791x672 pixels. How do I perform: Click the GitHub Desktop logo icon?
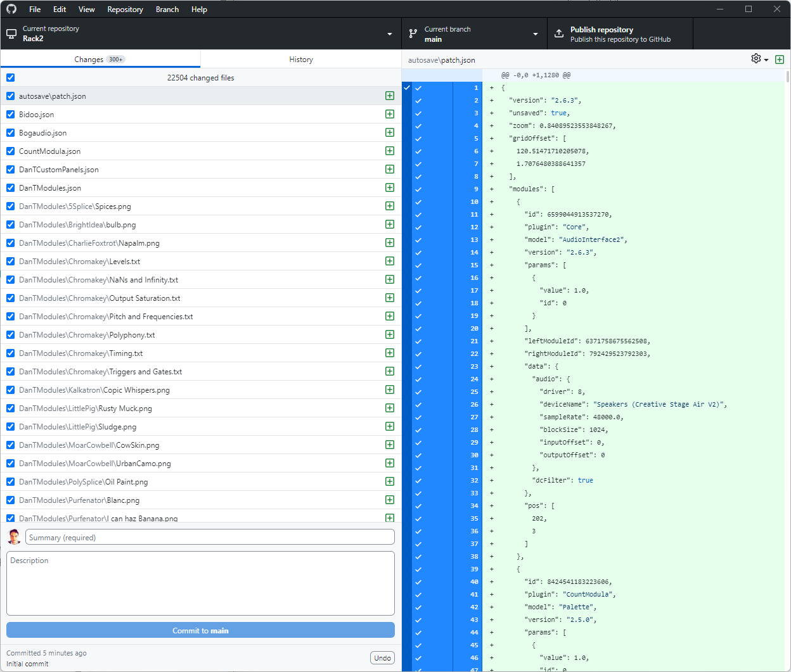pos(11,9)
